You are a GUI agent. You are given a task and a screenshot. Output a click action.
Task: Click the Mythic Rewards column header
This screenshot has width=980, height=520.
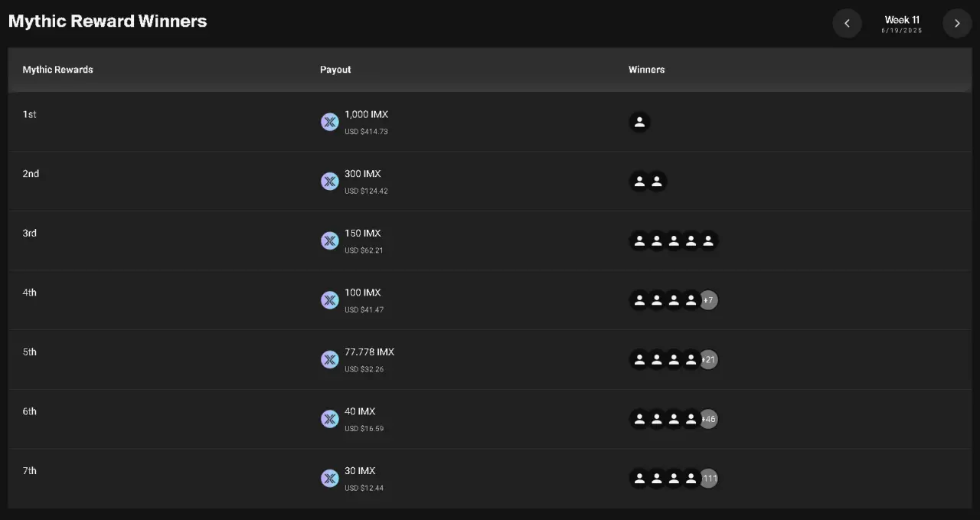click(58, 70)
